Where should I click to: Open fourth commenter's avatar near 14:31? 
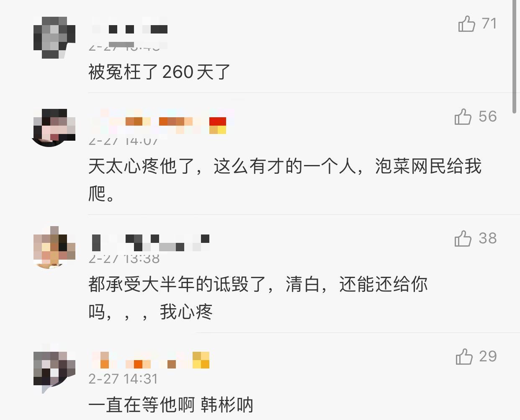(x=54, y=368)
